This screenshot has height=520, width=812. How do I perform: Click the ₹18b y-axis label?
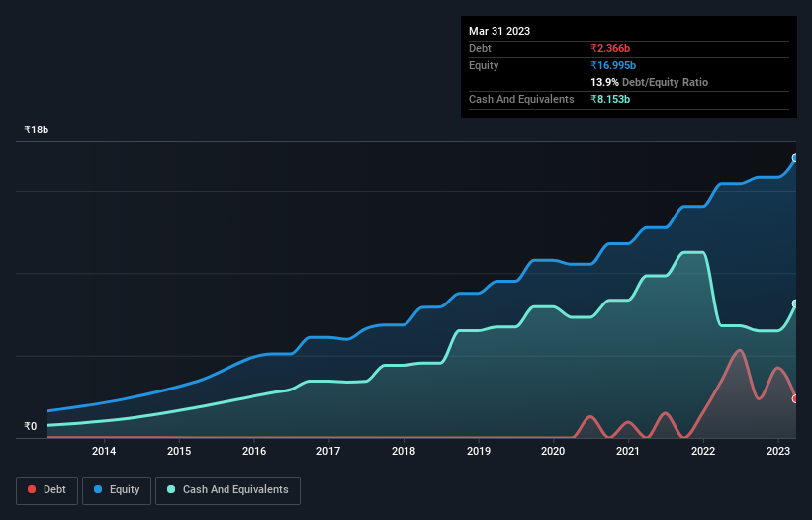click(x=37, y=130)
